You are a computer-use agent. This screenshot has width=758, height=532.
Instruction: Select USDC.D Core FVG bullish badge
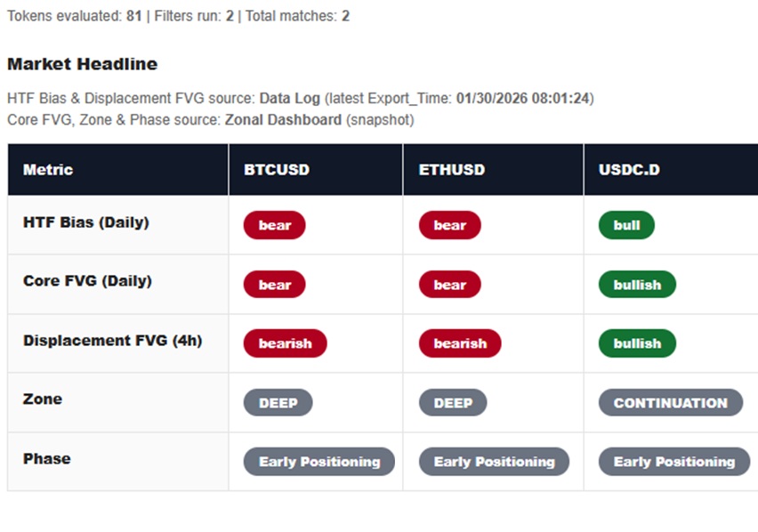[637, 285]
